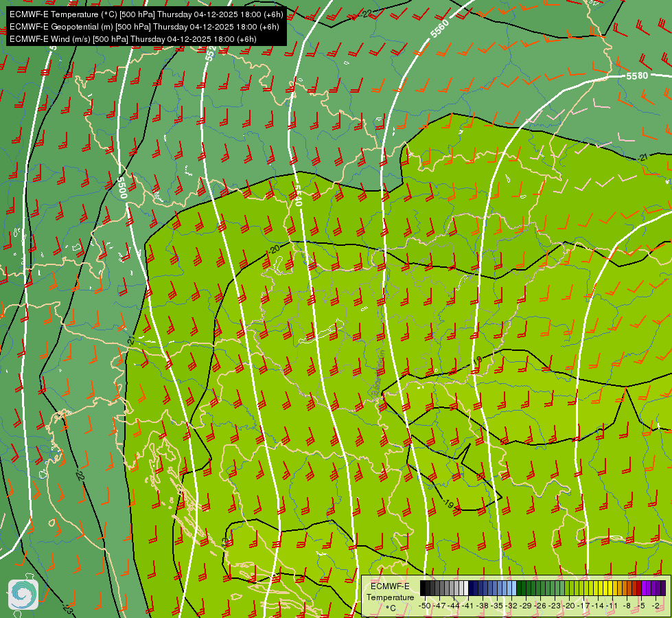This screenshot has height=618, width=672.
Task: Click the -35 legend tick label
Action: (497, 606)
